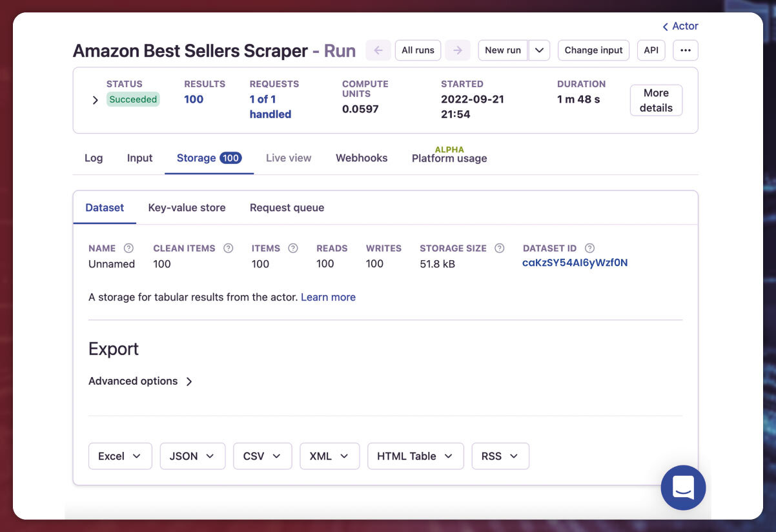Expand Advanced options
The width and height of the screenshot is (776, 532).
pyautogui.click(x=141, y=381)
